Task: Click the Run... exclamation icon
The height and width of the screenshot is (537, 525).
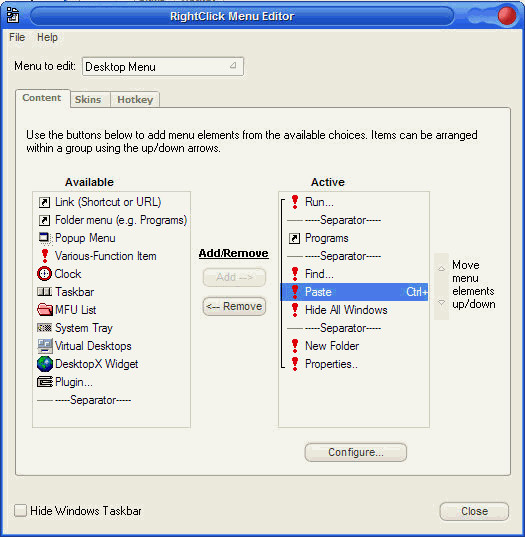Action: [295, 202]
